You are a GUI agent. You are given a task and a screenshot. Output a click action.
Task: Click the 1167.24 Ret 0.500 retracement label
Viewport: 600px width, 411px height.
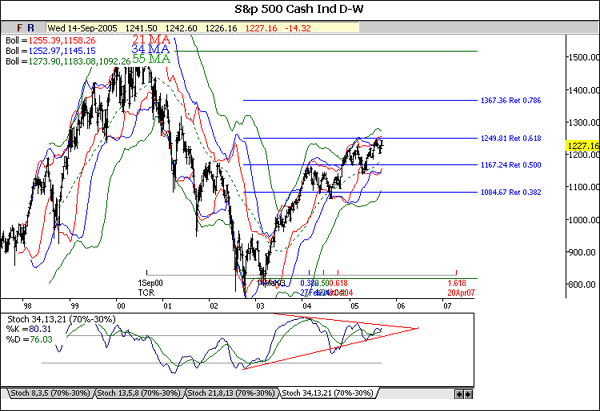coord(511,165)
